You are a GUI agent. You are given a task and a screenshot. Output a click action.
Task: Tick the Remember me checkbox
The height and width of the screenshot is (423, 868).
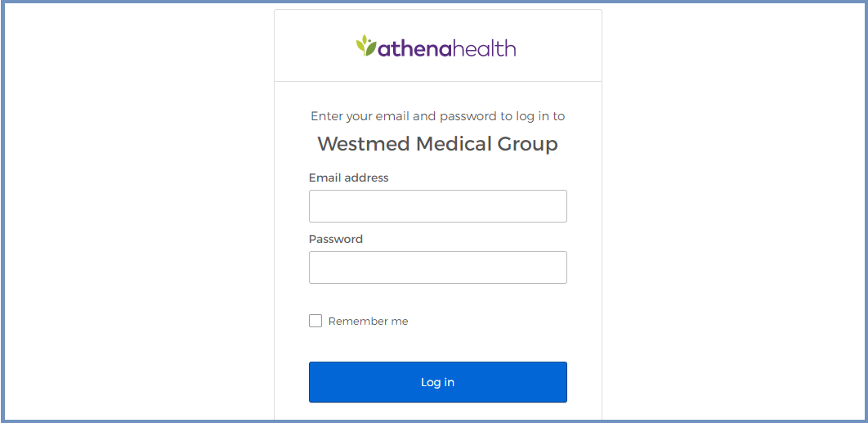coord(315,321)
